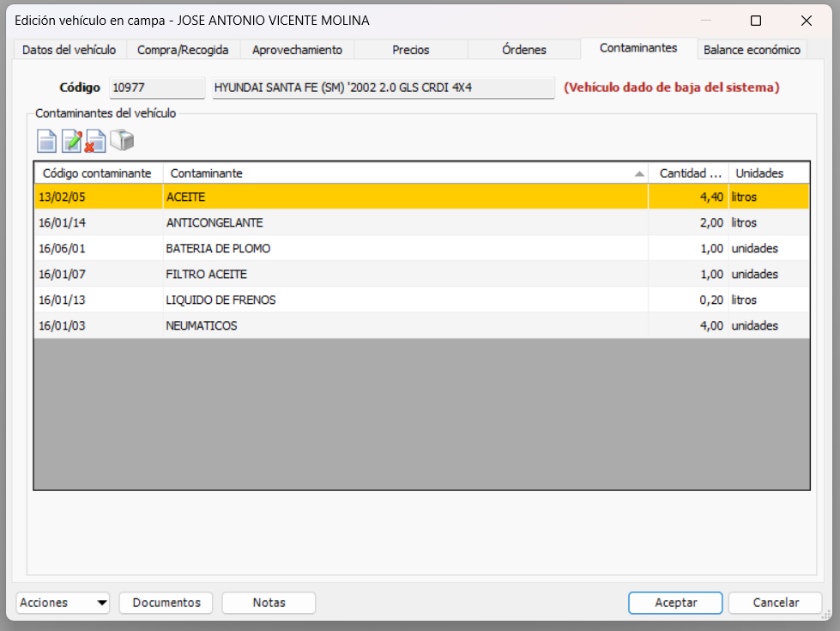Switch to the Aprovechamiento tab
Screen dimensions: 840x631
click(x=296, y=50)
